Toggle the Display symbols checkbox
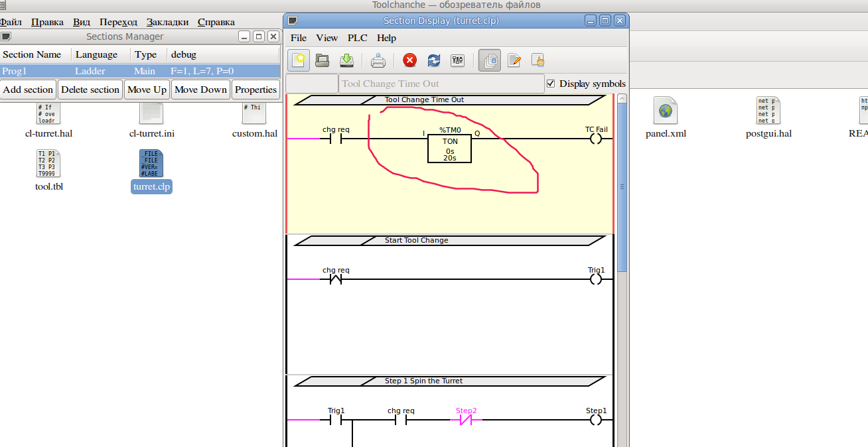The height and width of the screenshot is (447, 868). (x=551, y=84)
